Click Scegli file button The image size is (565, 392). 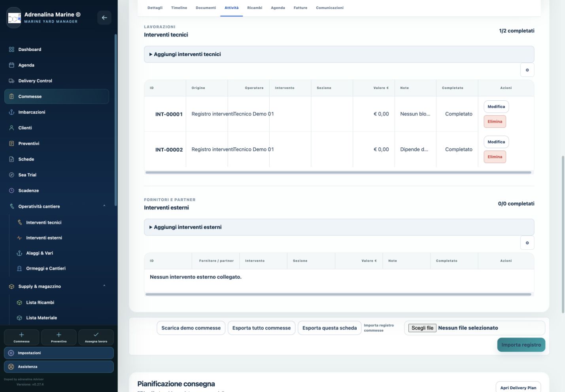point(422,328)
